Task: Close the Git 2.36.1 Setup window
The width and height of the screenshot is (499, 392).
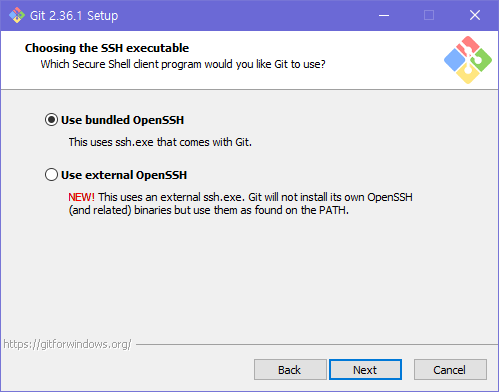Action: (475, 15)
